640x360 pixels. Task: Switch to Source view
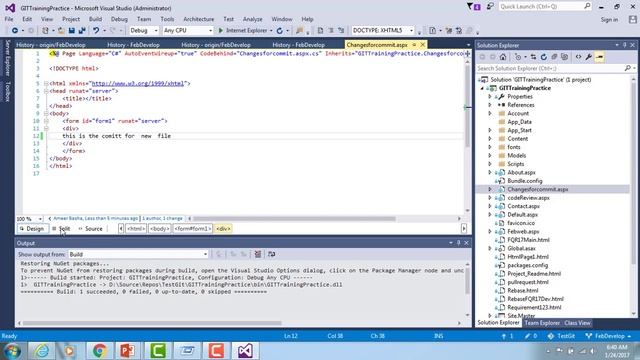(90, 229)
